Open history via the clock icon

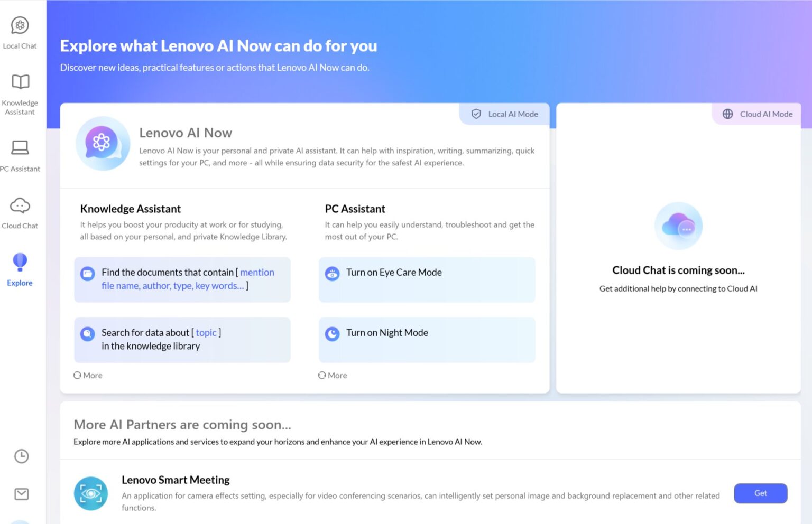[21, 456]
